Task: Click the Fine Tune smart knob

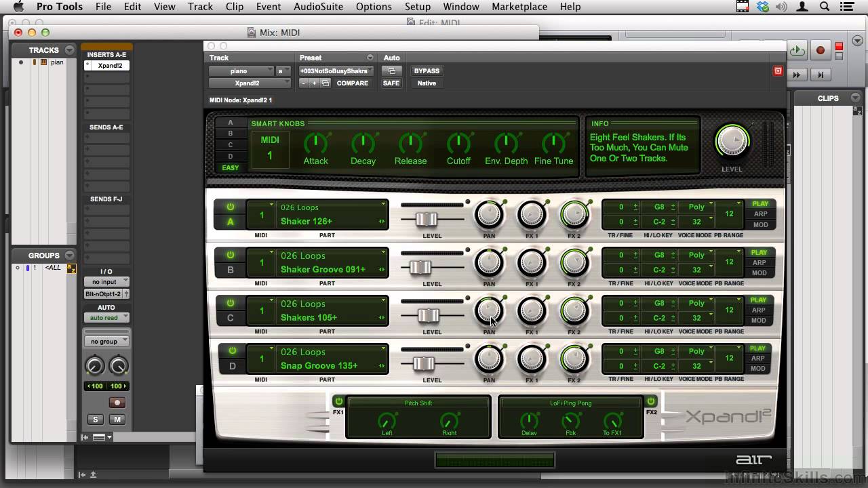Action: pyautogui.click(x=553, y=143)
